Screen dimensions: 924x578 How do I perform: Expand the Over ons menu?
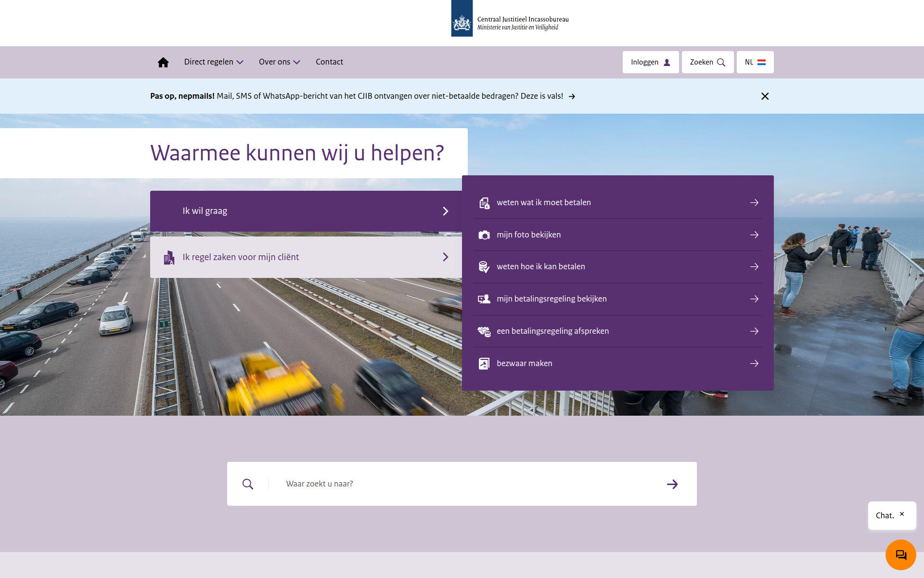pos(279,62)
